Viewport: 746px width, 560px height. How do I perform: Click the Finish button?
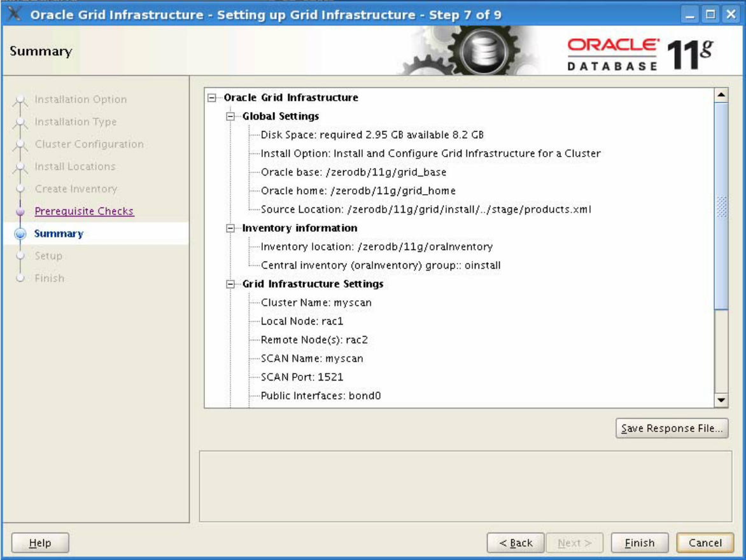pos(640,543)
